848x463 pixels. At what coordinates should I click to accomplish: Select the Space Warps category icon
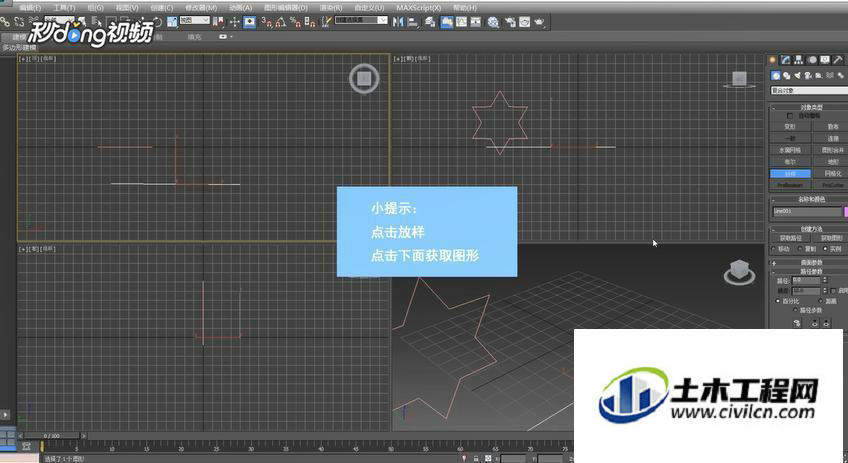coord(830,76)
